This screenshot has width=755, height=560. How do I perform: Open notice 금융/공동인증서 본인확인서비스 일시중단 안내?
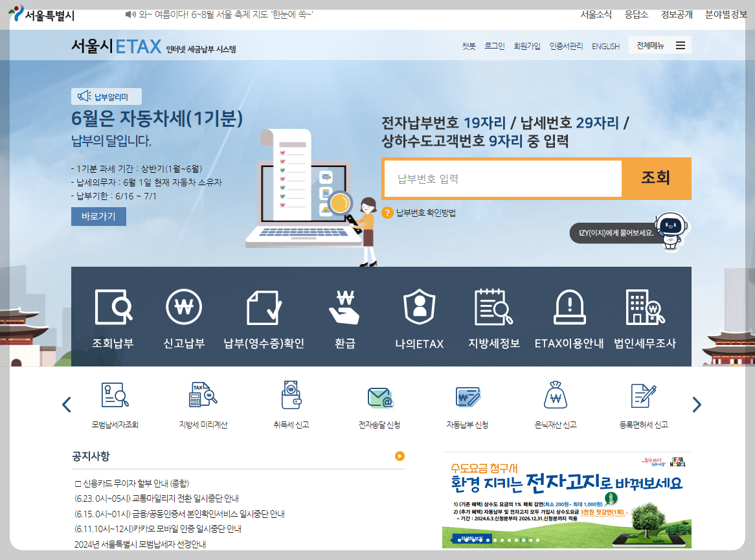[x=179, y=514]
